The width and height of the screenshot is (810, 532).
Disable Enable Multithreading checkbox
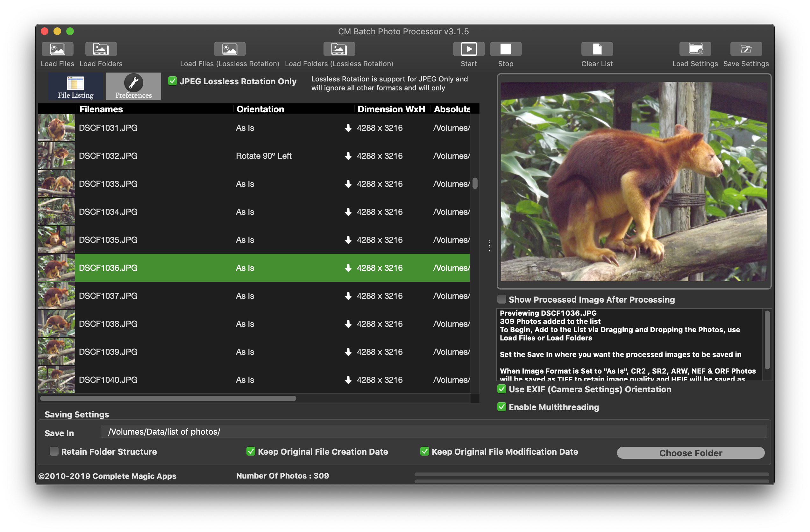pyautogui.click(x=502, y=407)
